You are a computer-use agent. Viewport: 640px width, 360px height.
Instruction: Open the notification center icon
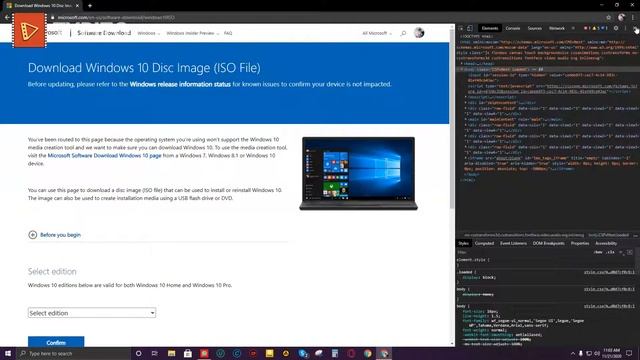(x=629, y=353)
